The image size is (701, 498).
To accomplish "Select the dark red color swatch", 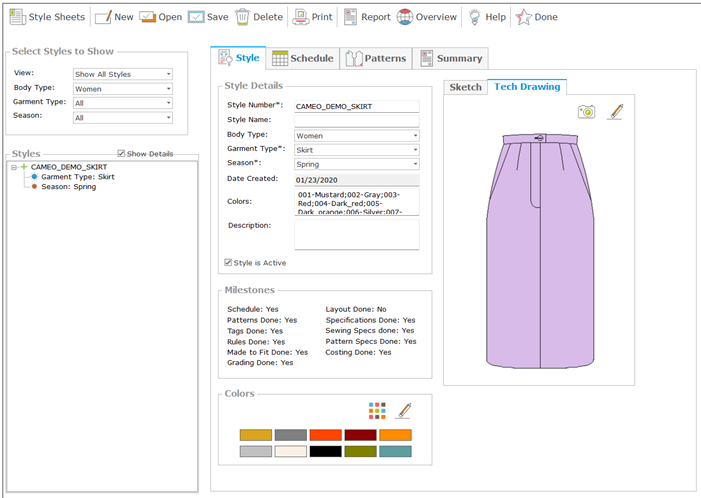I will coord(360,435).
